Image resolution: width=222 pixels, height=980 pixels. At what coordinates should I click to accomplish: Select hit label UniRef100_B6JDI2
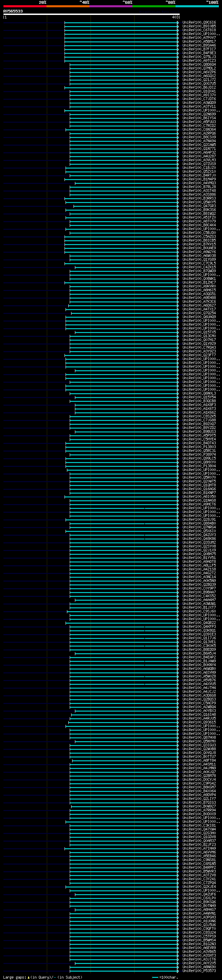pyautogui.click(x=199, y=88)
